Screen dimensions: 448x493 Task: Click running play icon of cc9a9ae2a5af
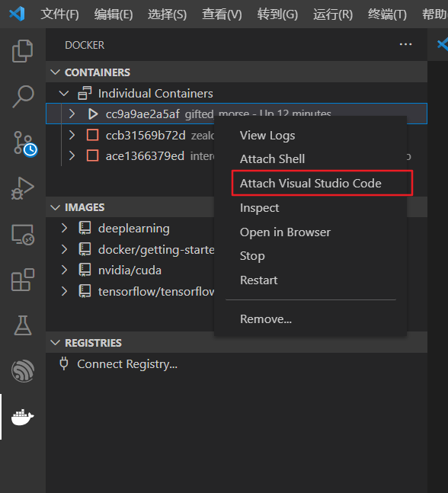[92, 114]
